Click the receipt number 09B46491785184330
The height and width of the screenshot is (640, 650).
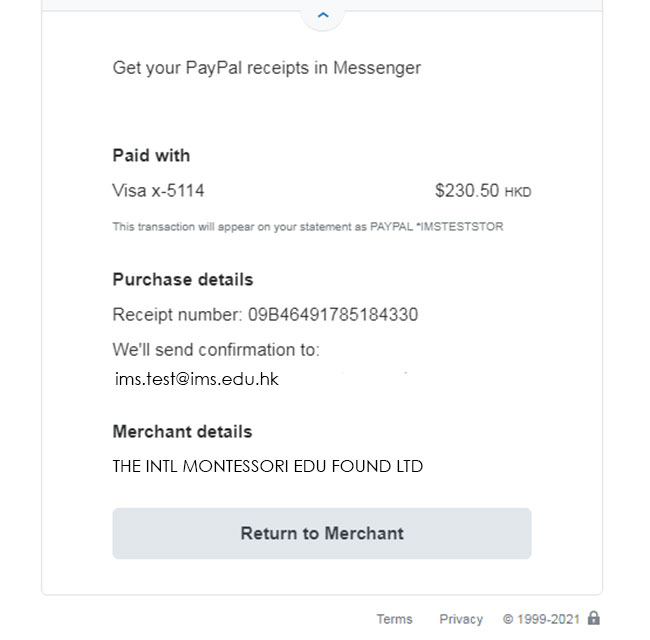(333, 315)
